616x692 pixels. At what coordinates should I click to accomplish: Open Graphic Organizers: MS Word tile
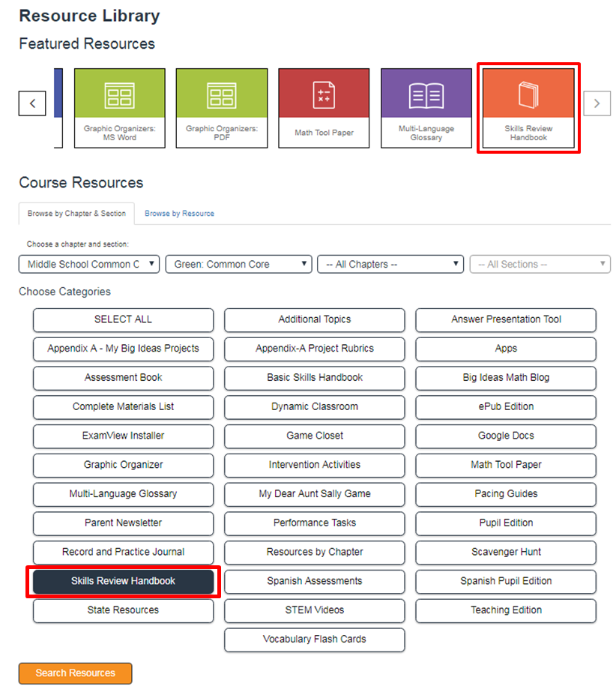(120, 108)
